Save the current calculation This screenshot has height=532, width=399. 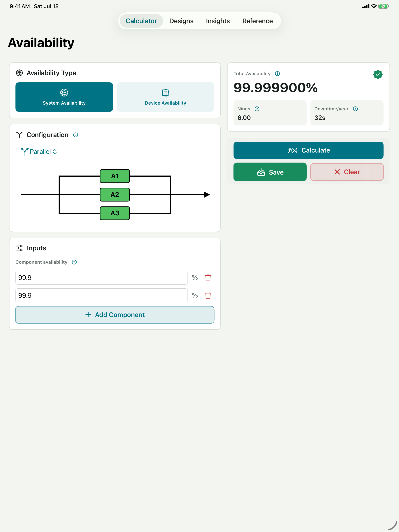point(270,172)
